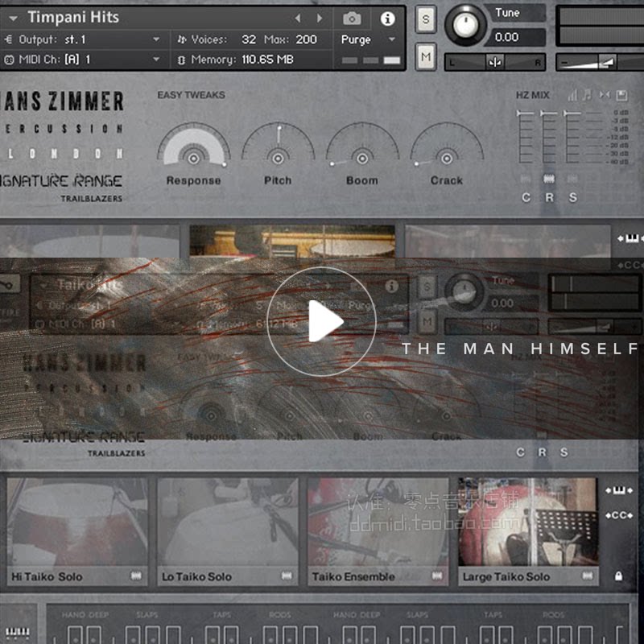This screenshot has height=644, width=644.
Task: Click the save preset icon in the HZ MIX panel
Action: [x=622, y=96]
